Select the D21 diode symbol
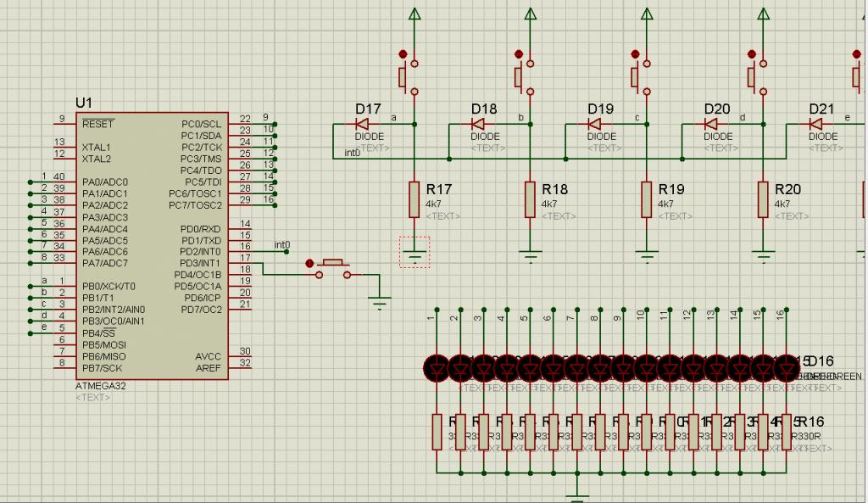This screenshot has width=868, height=503. click(815, 124)
